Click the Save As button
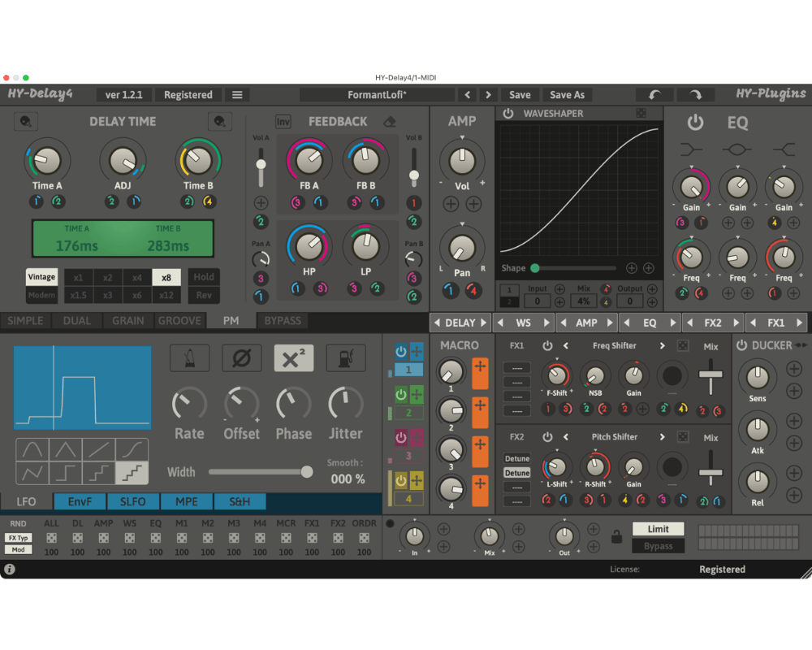Screen dimensions: 812x650 (x=567, y=95)
